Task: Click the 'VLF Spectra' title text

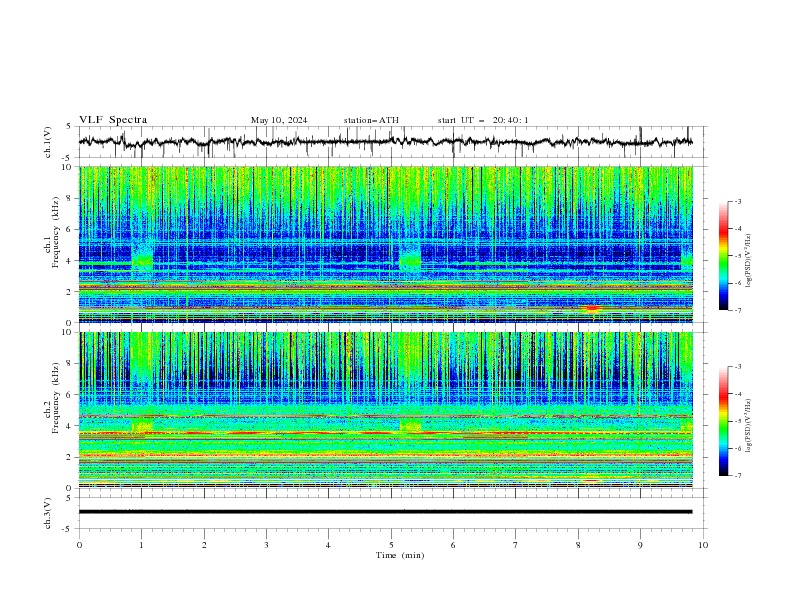Action: (x=113, y=120)
